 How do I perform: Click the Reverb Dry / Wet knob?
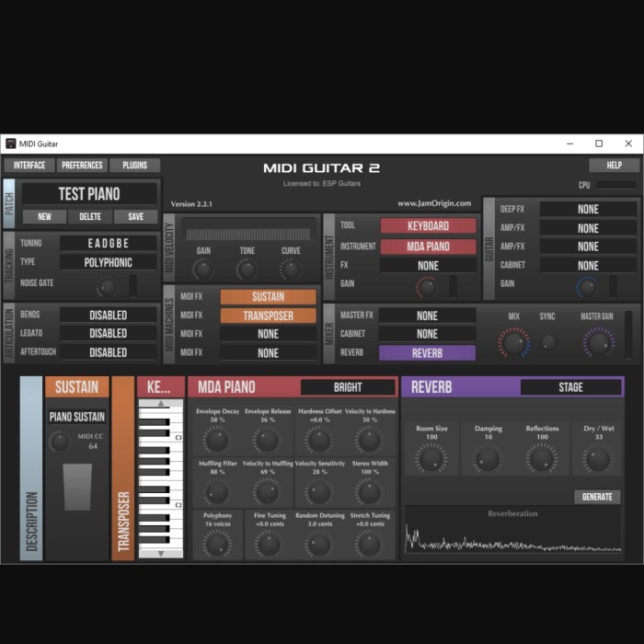(598, 459)
